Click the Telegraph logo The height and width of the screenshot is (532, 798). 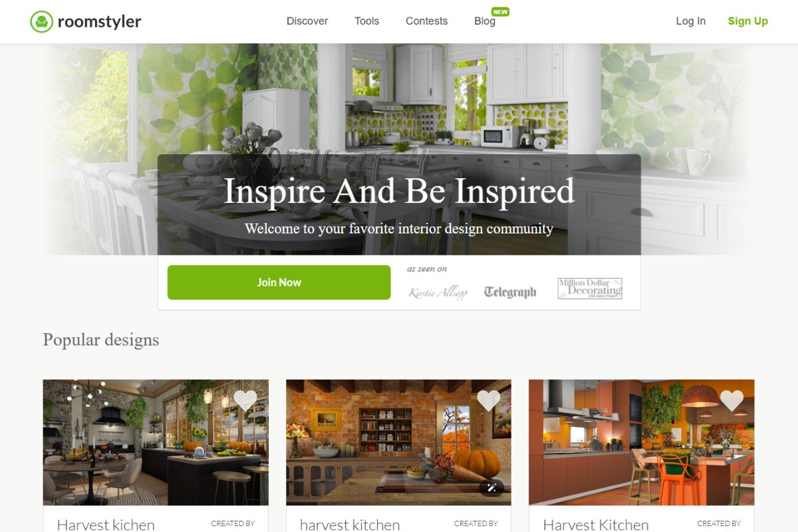(x=510, y=292)
